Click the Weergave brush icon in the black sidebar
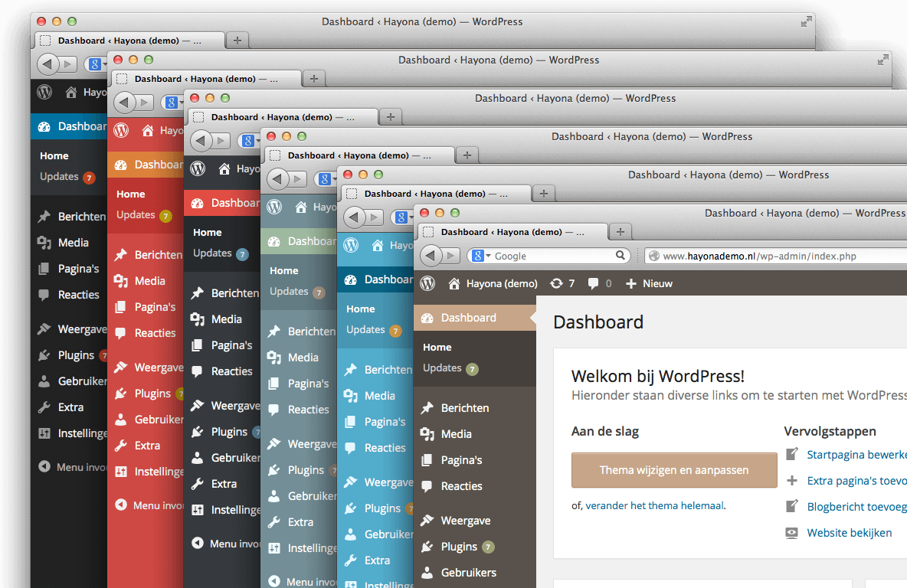907x588 pixels. point(44,329)
